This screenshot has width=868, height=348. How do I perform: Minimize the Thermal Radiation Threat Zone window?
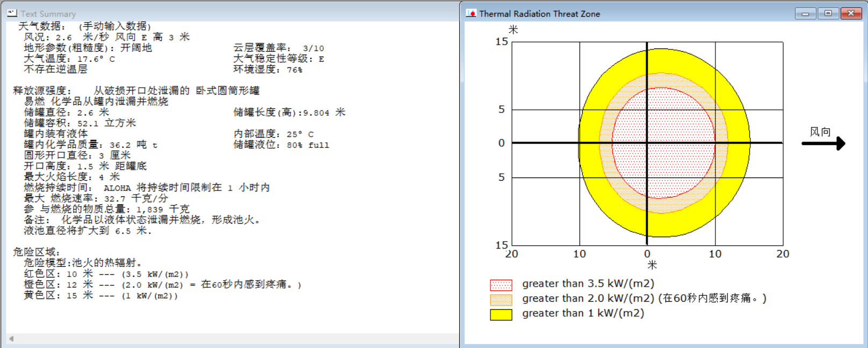pyautogui.click(x=805, y=13)
